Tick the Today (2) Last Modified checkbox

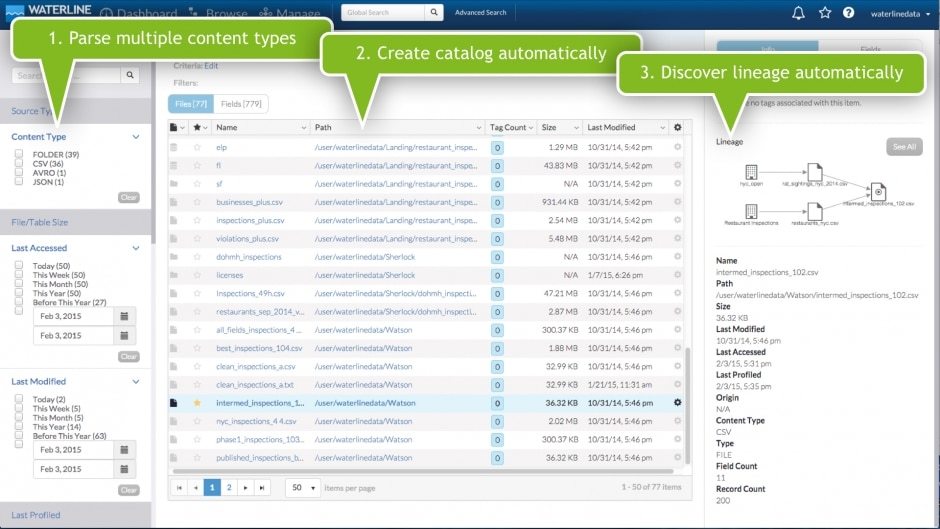pos(19,399)
